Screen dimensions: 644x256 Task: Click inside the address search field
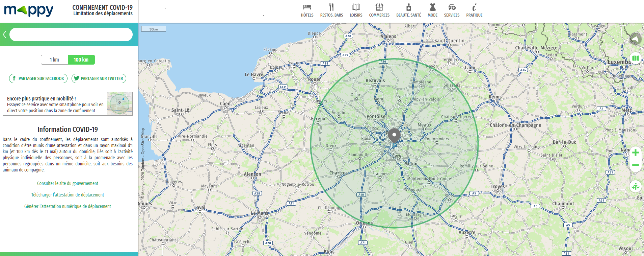[71, 34]
